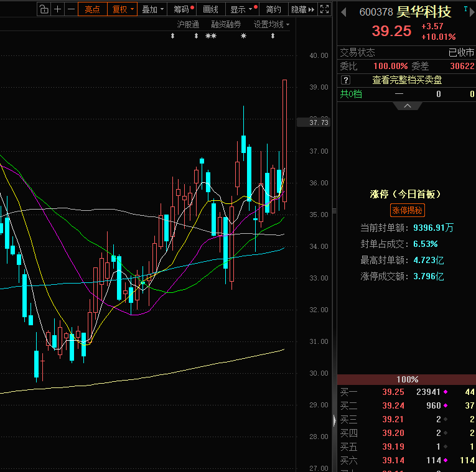
Task: Click the 买一 volume 23941
Action: (428, 392)
